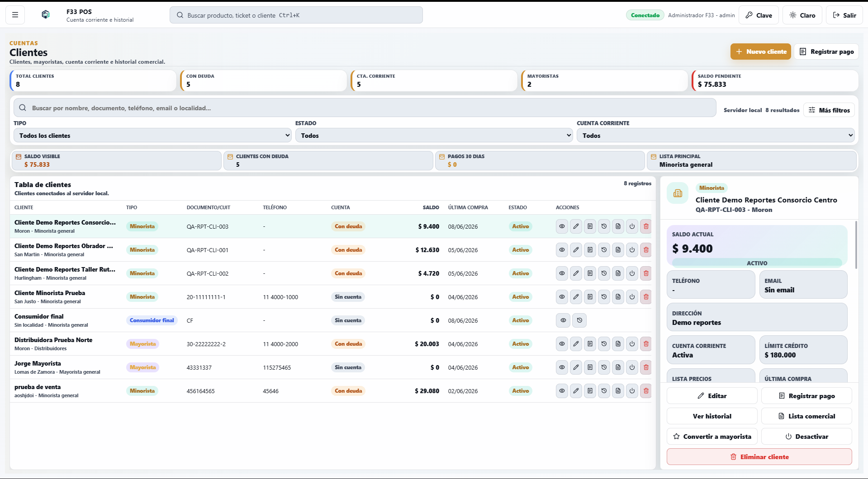Open the hamburger menu in the header
This screenshot has height=479, width=868.
tap(15, 15)
